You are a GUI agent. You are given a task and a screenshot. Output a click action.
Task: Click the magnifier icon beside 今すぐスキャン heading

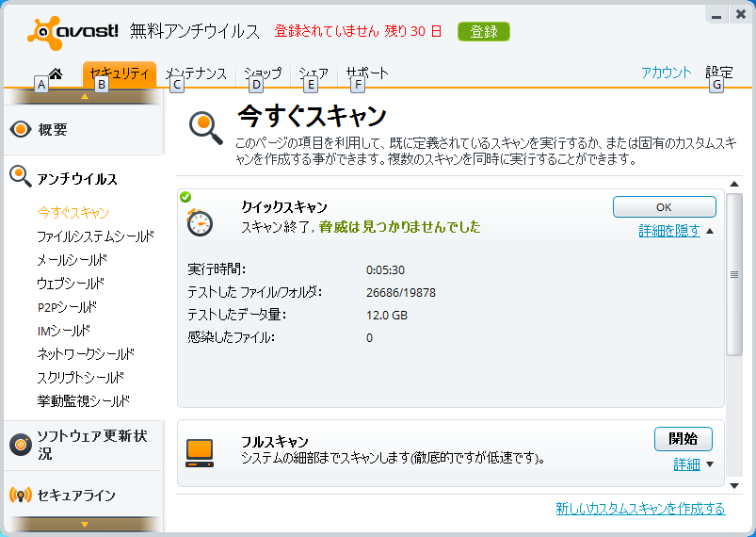(x=206, y=128)
